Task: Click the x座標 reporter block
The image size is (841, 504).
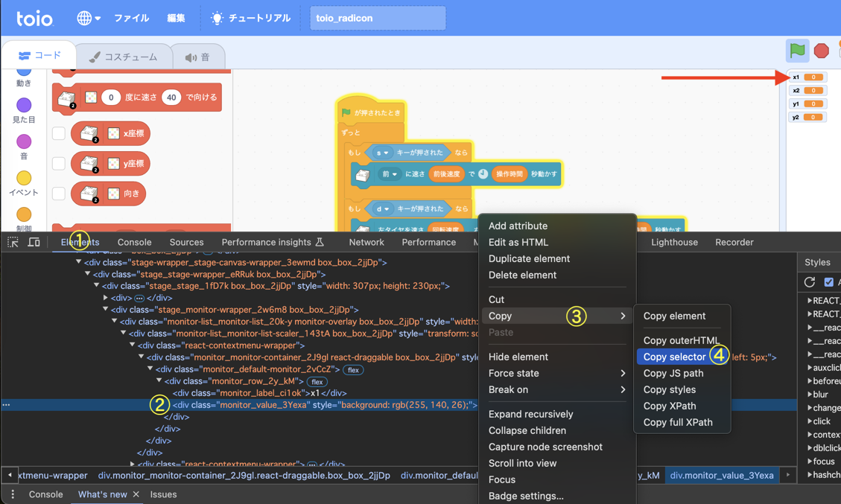Action: pyautogui.click(x=110, y=133)
